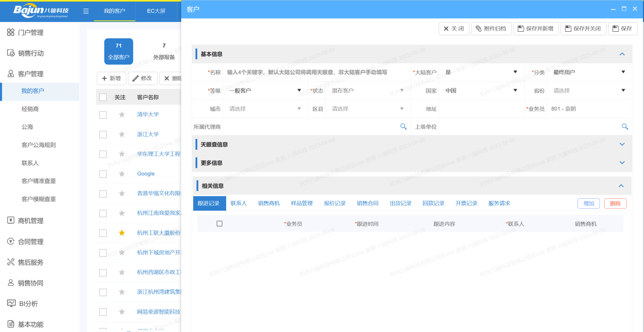Click the 保存并新增 button
644x332 pixels.
tap(536, 29)
